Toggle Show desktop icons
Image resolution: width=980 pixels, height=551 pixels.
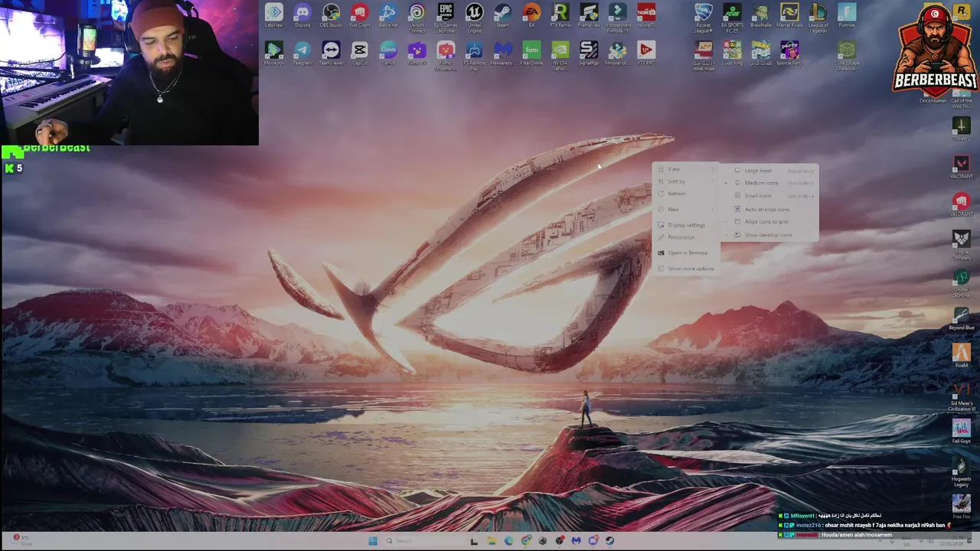[769, 235]
